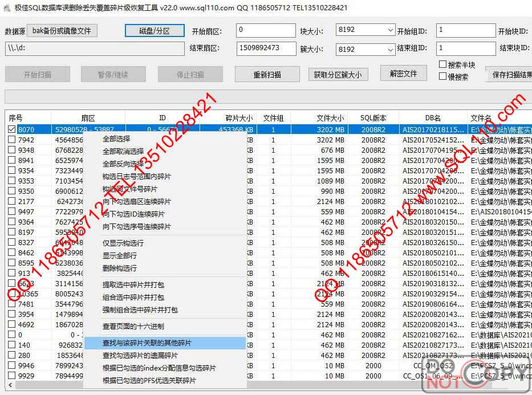
Task: Toggle the 慢搜索 checkbox
Action: point(442,76)
